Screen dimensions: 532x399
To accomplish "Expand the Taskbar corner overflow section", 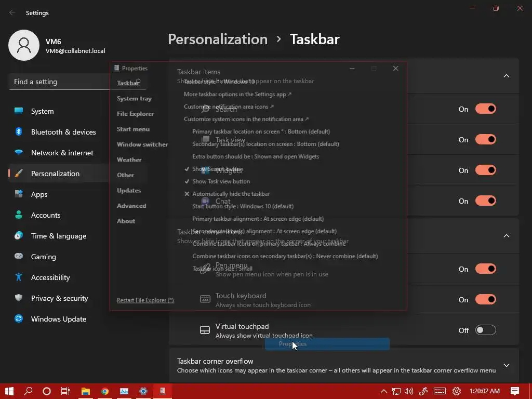I will click(506, 365).
